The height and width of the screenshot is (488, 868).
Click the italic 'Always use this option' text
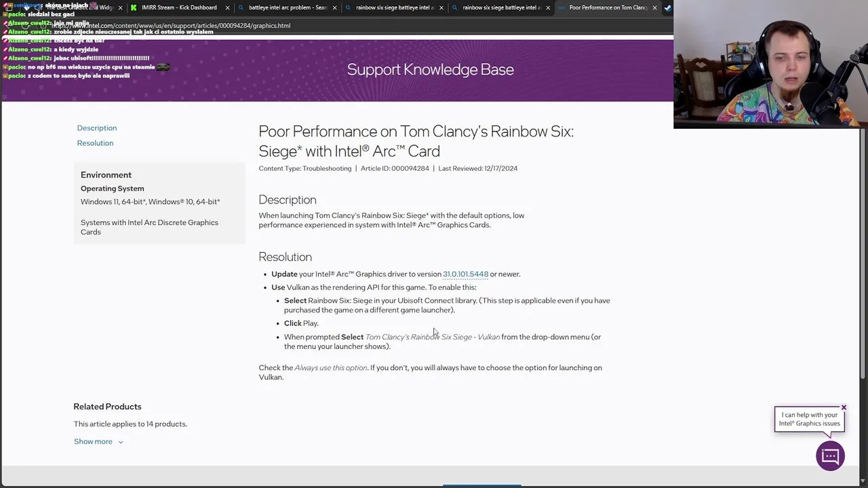coord(331,367)
